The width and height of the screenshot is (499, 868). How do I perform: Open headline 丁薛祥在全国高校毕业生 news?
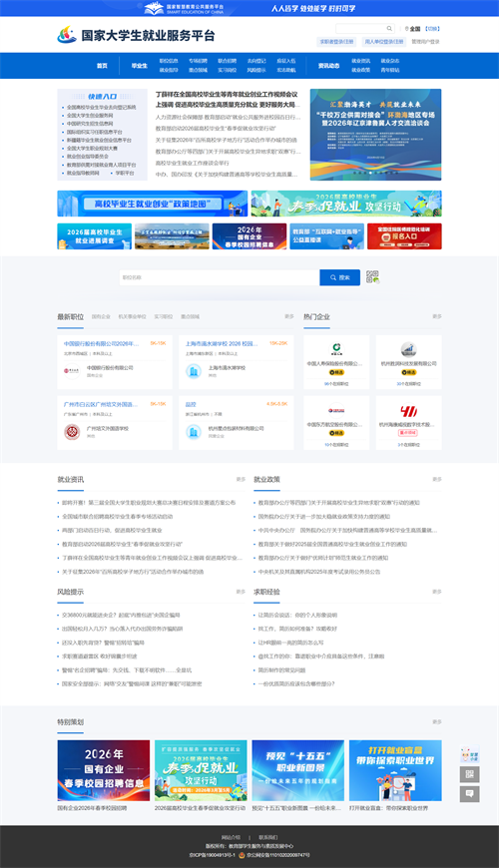click(x=228, y=99)
